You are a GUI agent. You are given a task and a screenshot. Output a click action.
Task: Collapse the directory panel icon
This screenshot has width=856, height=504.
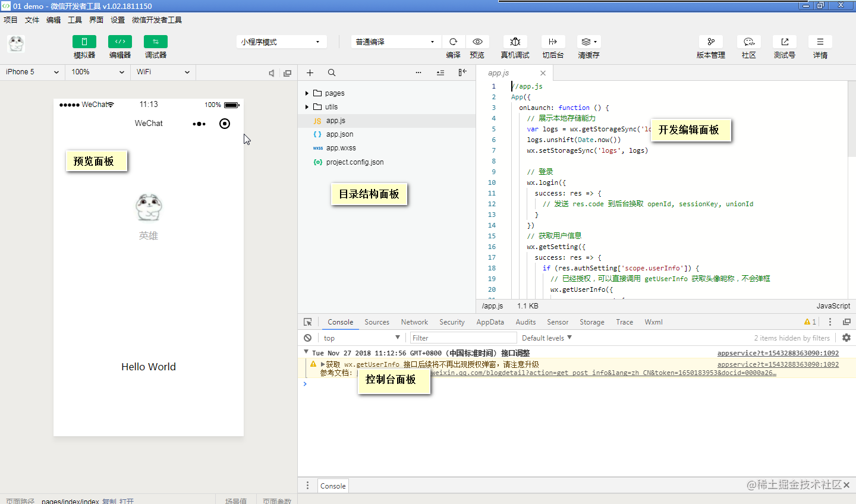[462, 73]
